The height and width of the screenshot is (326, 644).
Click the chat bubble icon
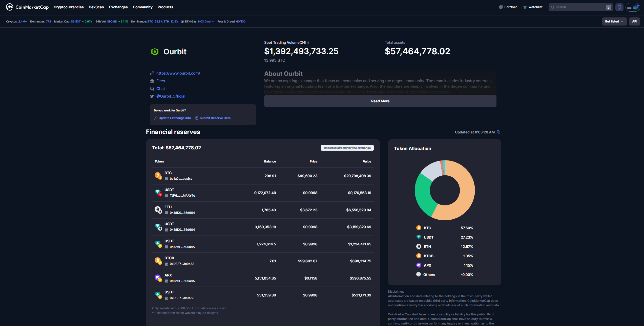[x=152, y=89]
